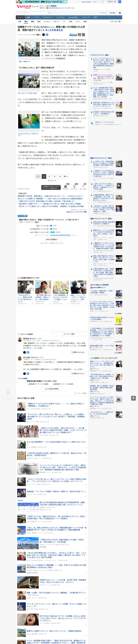Click the web search button in top bar

120,2
